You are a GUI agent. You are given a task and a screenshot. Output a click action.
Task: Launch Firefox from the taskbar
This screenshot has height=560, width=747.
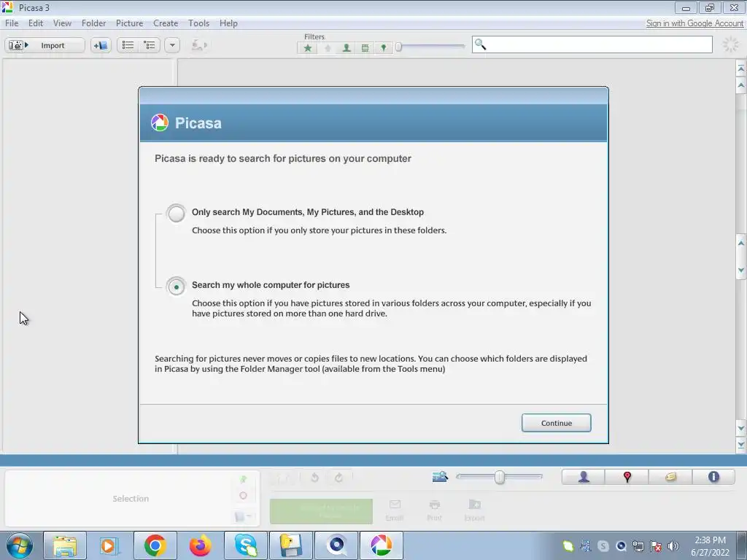[200, 545]
